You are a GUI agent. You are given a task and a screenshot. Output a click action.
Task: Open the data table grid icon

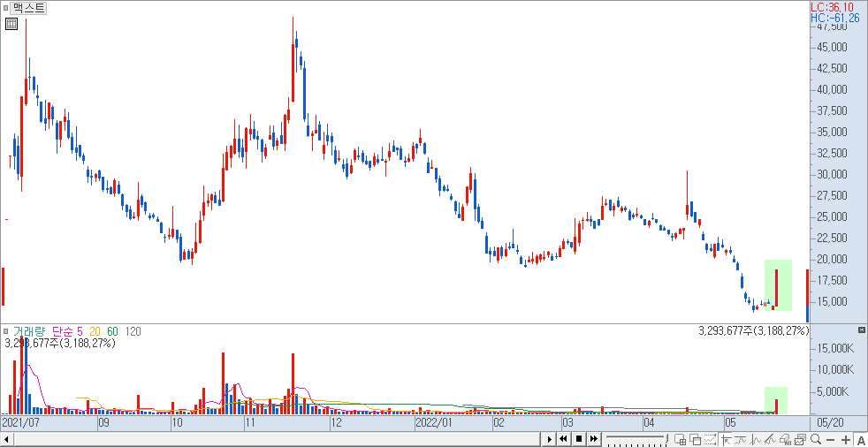11,24
